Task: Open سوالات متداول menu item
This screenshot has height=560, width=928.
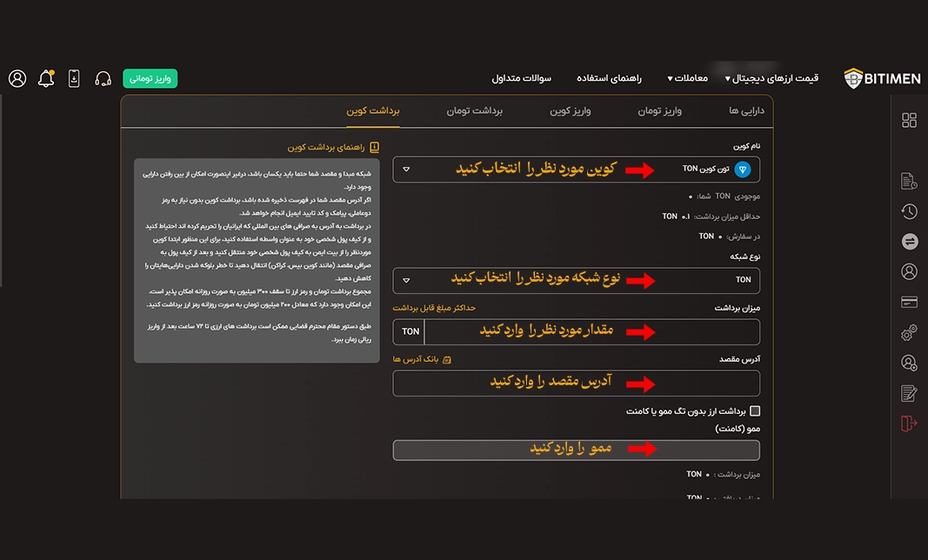Action: (x=522, y=78)
